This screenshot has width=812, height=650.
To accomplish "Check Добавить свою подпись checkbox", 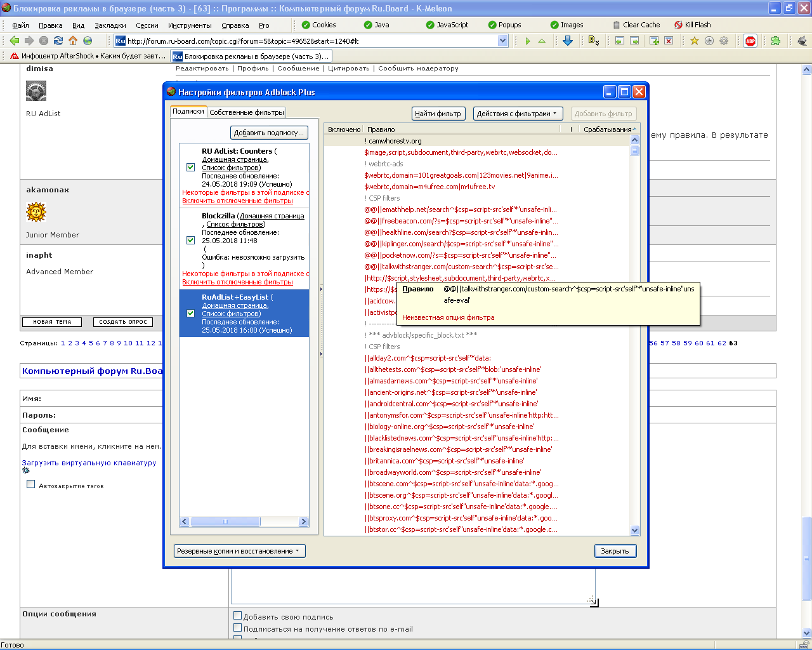I will tap(237, 615).
